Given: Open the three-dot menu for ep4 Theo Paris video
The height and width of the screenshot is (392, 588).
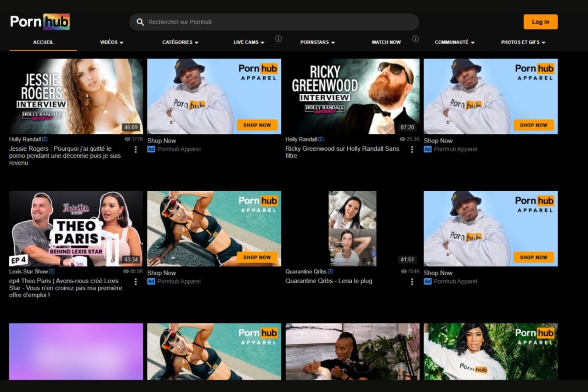Looking at the screenshot, I should pos(136,282).
